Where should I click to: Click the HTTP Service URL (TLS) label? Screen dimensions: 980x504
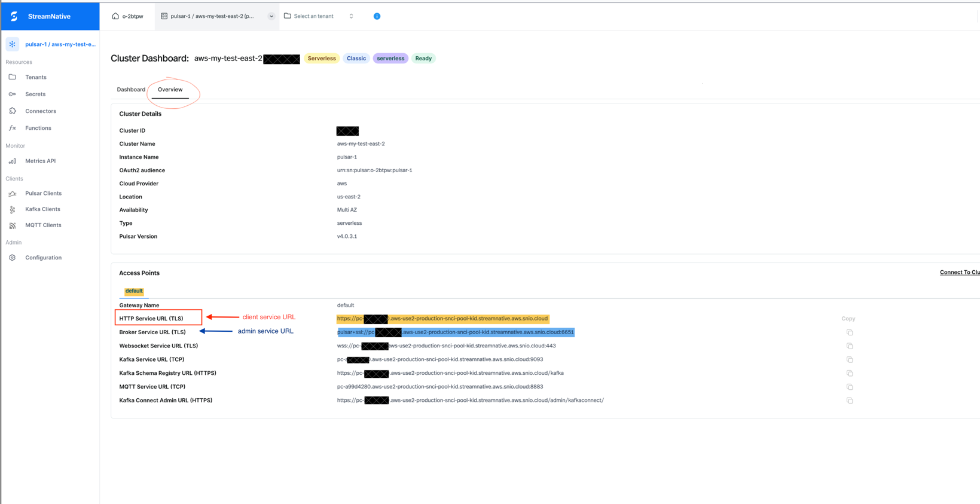pyautogui.click(x=151, y=319)
